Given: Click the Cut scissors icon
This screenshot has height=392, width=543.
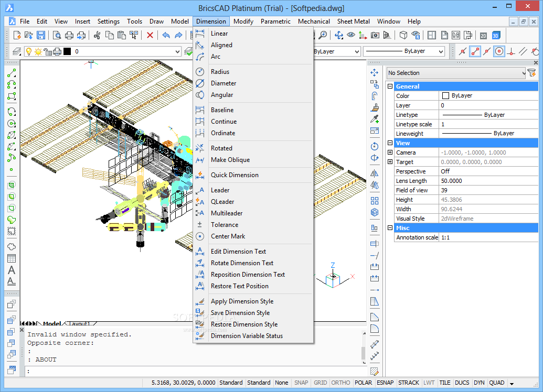Looking at the screenshot, I should click(x=97, y=35).
